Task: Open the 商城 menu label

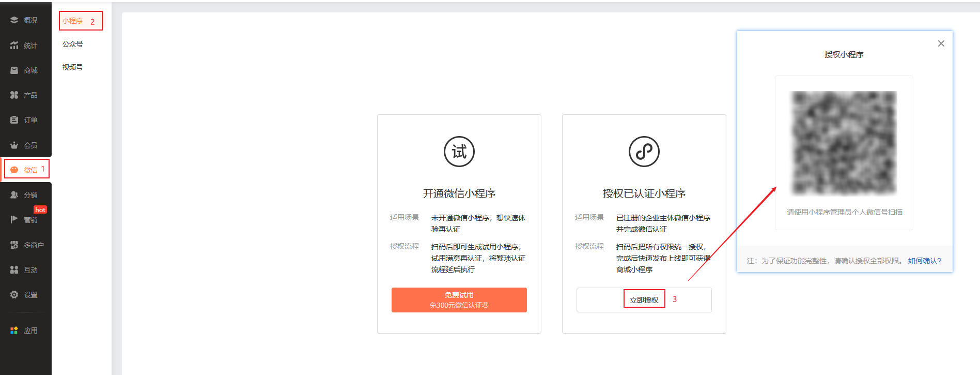Action: [x=30, y=70]
